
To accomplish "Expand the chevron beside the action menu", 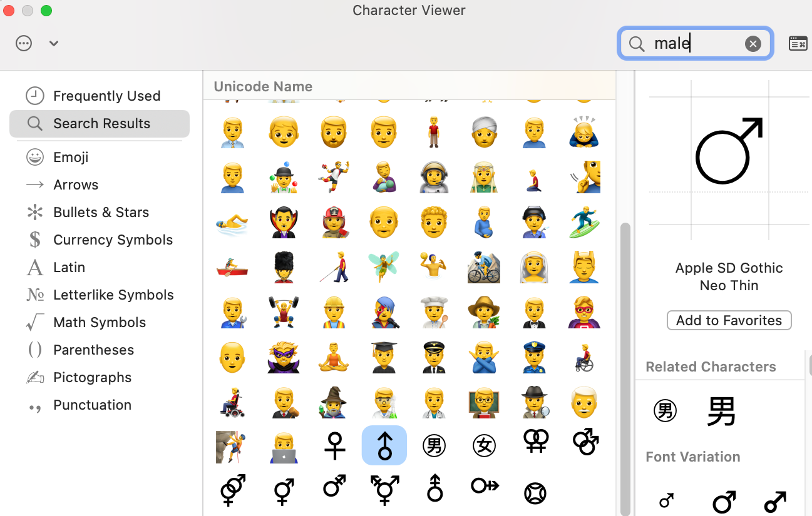I will (53, 43).
